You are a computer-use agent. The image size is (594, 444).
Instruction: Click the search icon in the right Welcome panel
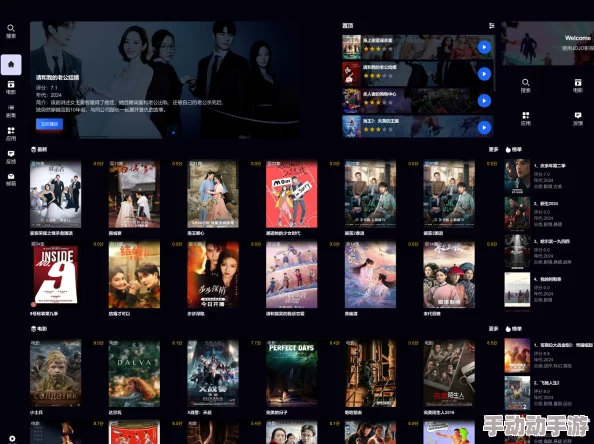pyautogui.click(x=525, y=86)
